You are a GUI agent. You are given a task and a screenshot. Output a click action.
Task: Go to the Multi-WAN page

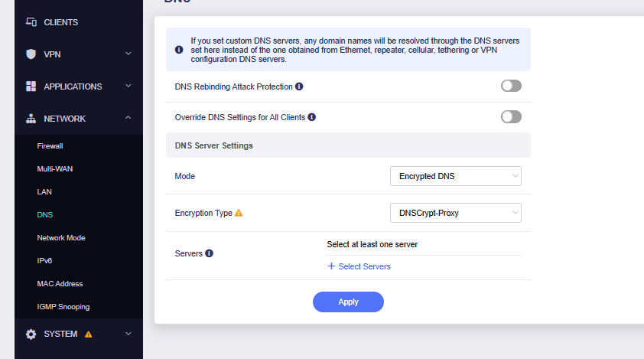(x=54, y=168)
